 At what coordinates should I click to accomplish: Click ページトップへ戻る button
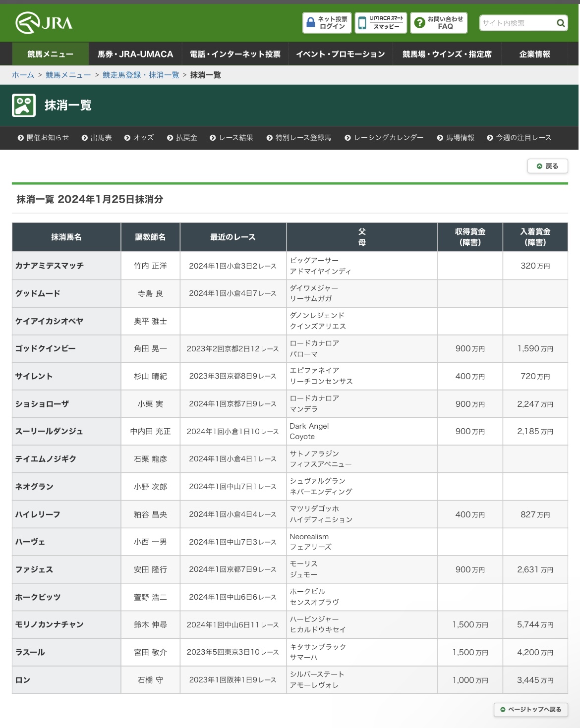[531, 710]
